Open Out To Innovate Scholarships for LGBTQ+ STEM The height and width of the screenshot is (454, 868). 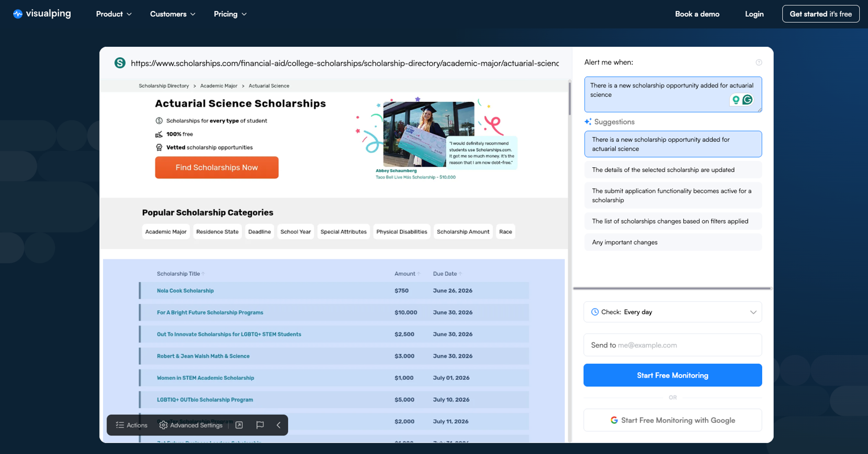tap(229, 334)
